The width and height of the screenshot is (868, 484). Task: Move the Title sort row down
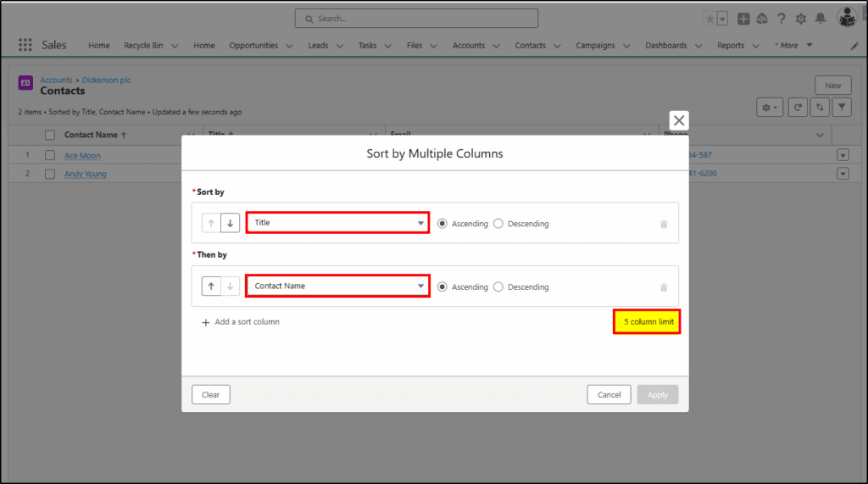click(231, 223)
